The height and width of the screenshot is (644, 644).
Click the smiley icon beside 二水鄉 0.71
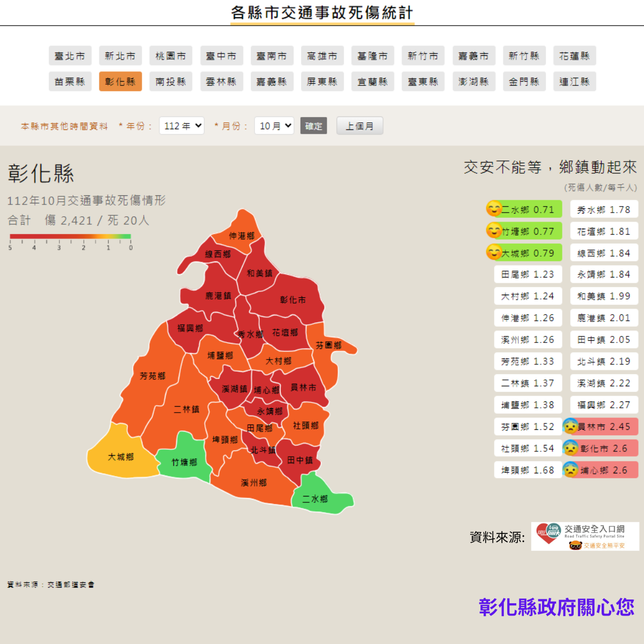point(494,208)
